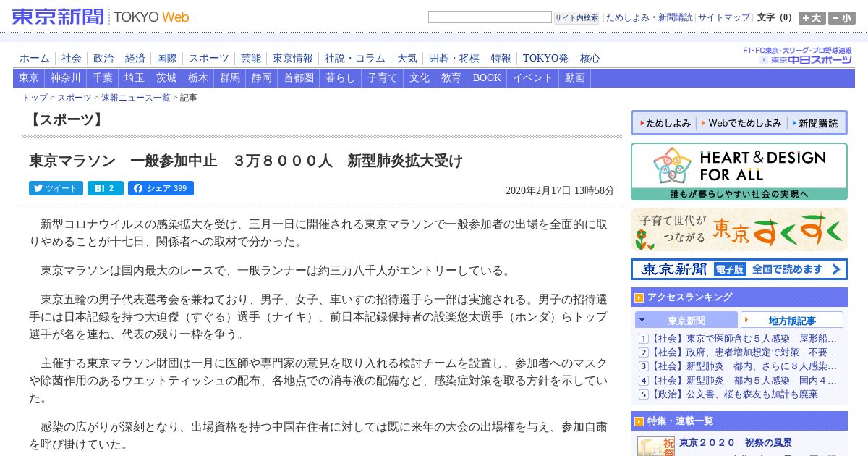Open the ホーム menu item
868x456 pixels.
point(35,59)
